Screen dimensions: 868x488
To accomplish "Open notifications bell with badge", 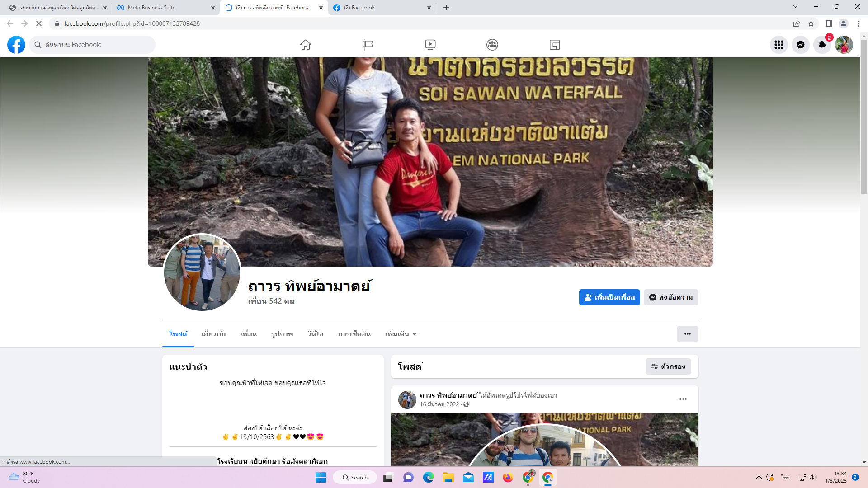I will [x=822, y=45].
